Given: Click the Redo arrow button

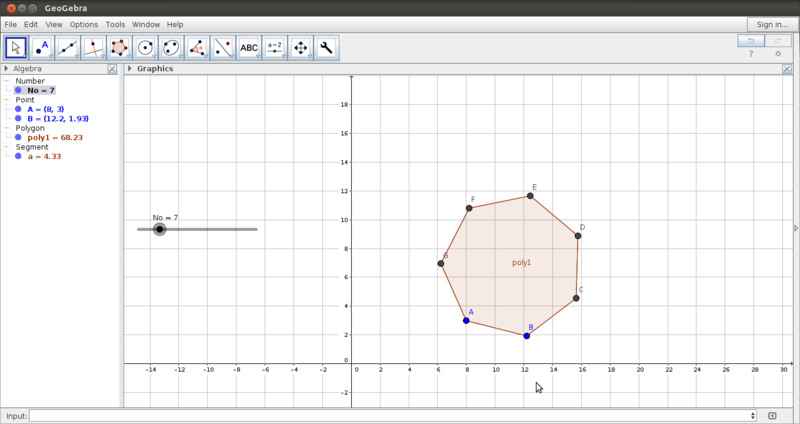Looking at the screenshot, I should (778, 41).
